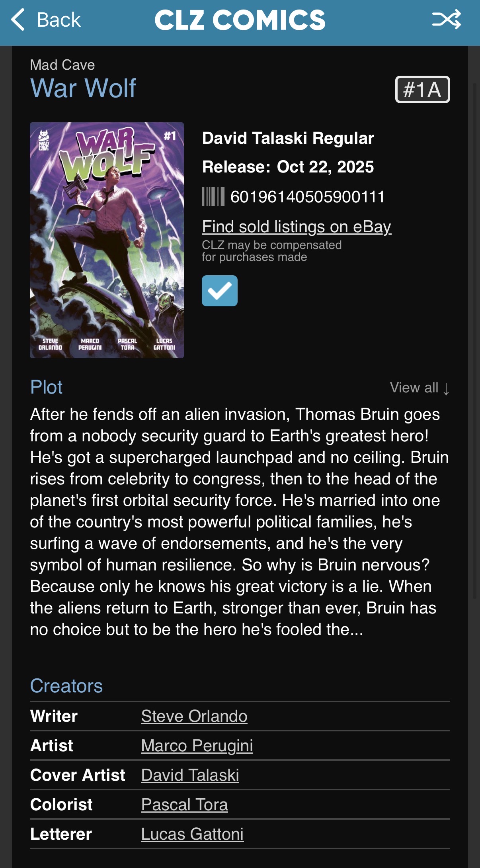This screenshot has height=868, width=480.
Task: Tap the back chevron arrow
Action: pos(18,20)
